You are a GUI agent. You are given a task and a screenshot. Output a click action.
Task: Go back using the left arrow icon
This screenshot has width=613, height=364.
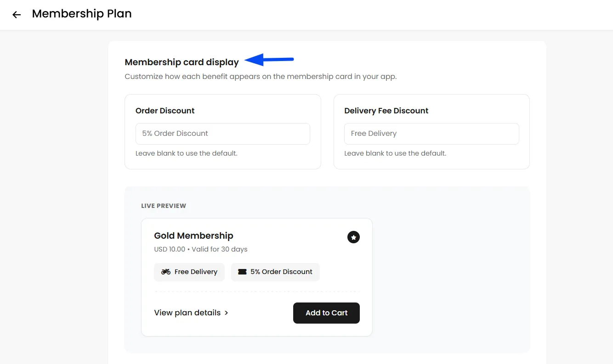point(17,15)
